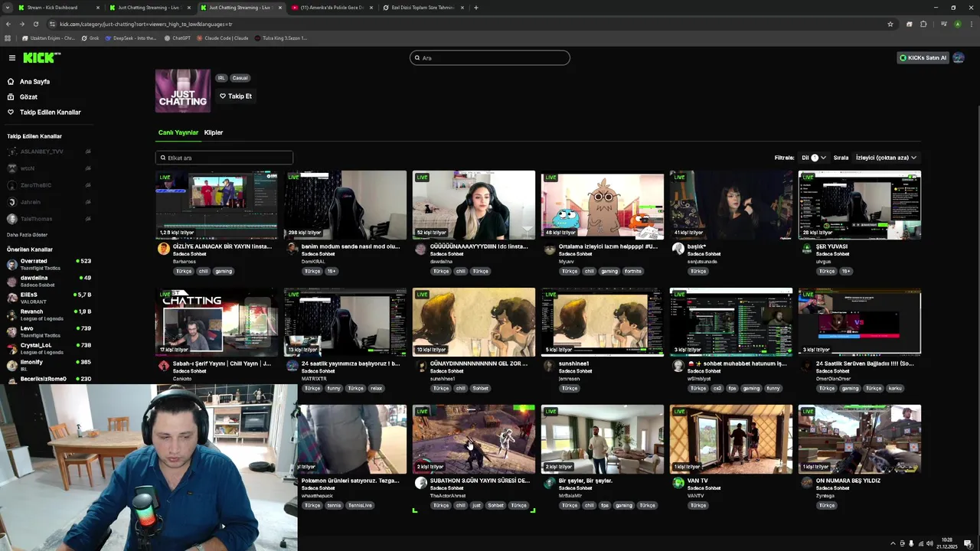980x551 pixels.
Task: Go back in browser history
Action: [x=8, y=24]
